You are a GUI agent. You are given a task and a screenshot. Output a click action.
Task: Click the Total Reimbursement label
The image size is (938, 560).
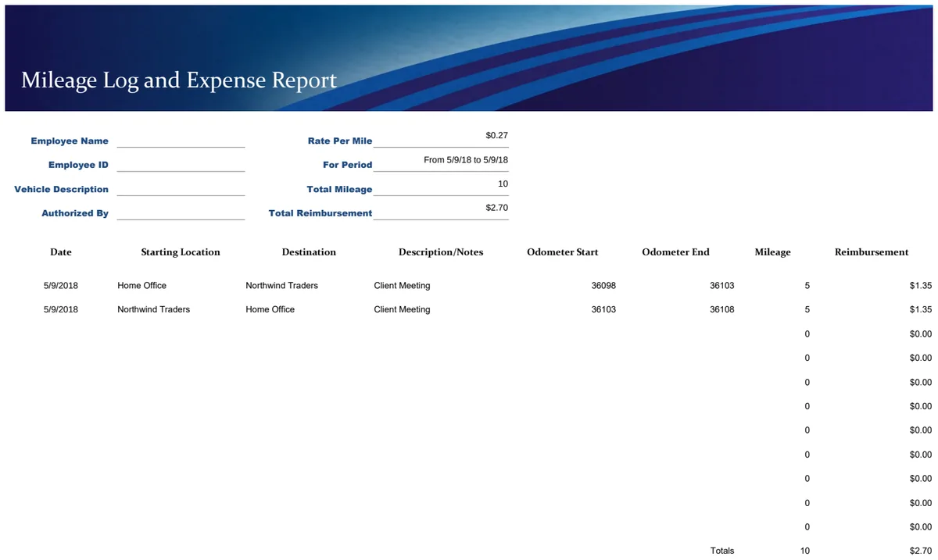(320, 213)
